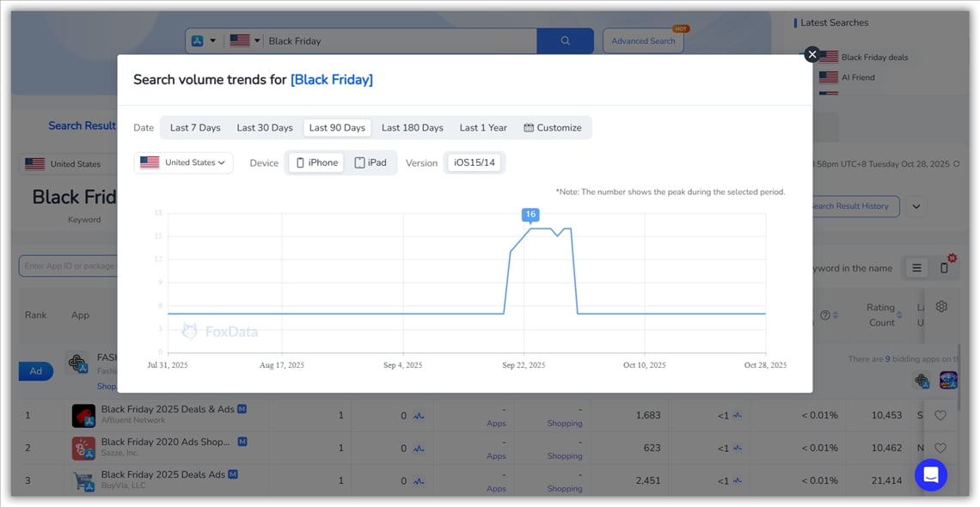Switch to Last 7 Days range

pos(195,128)
